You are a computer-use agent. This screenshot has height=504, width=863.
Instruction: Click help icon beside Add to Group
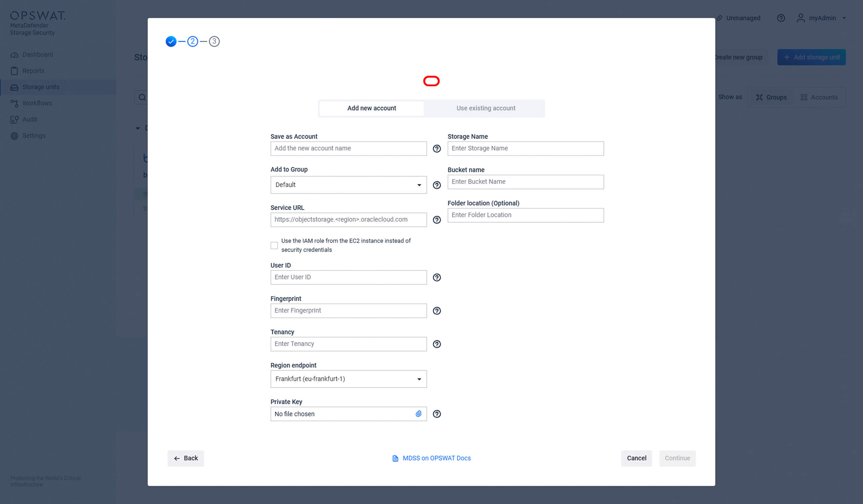(437, 185)
